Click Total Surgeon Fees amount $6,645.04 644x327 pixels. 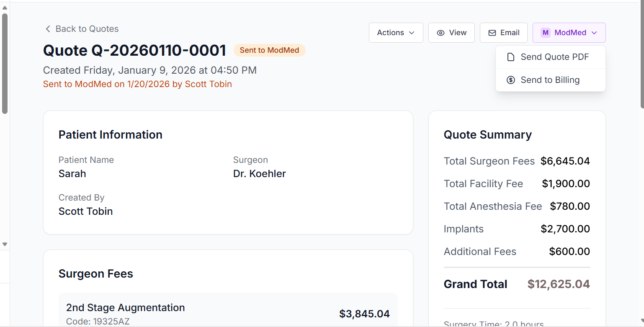pyautogui.click(x=565, y=161)
